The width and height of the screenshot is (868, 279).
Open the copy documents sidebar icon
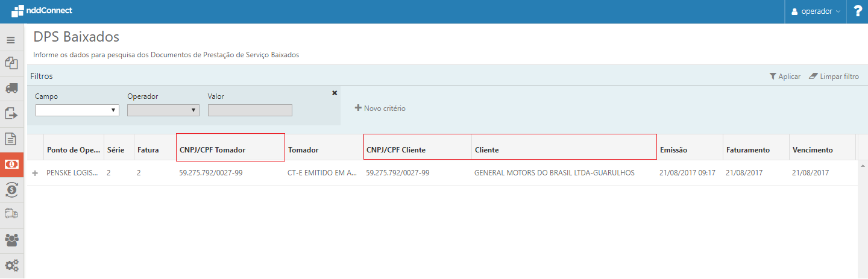[x=11, y=63]
